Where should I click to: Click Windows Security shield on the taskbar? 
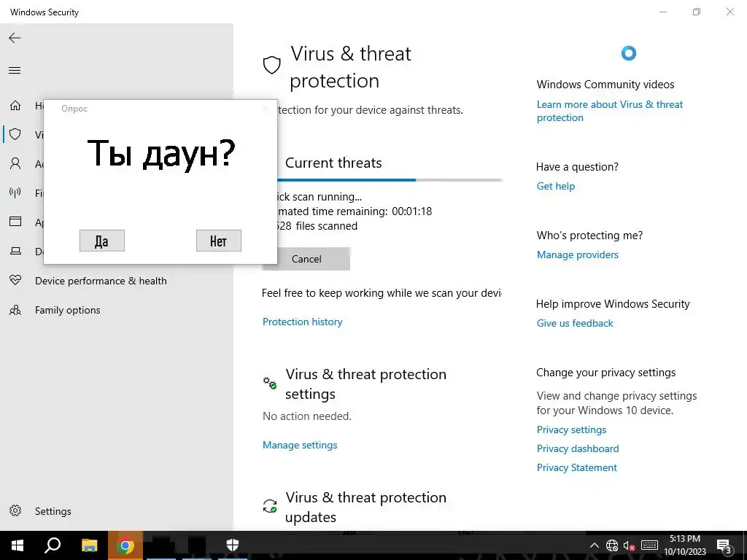click(x=233, y=545)
